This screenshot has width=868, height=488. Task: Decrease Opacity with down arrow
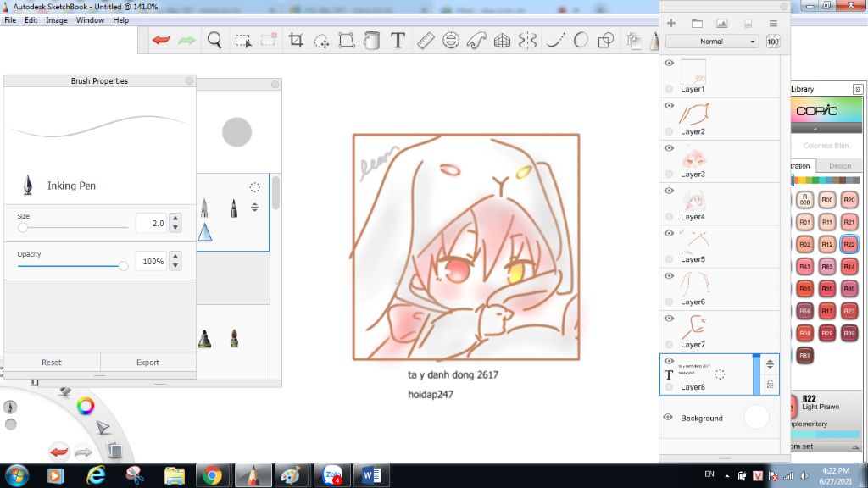point(175,265)
